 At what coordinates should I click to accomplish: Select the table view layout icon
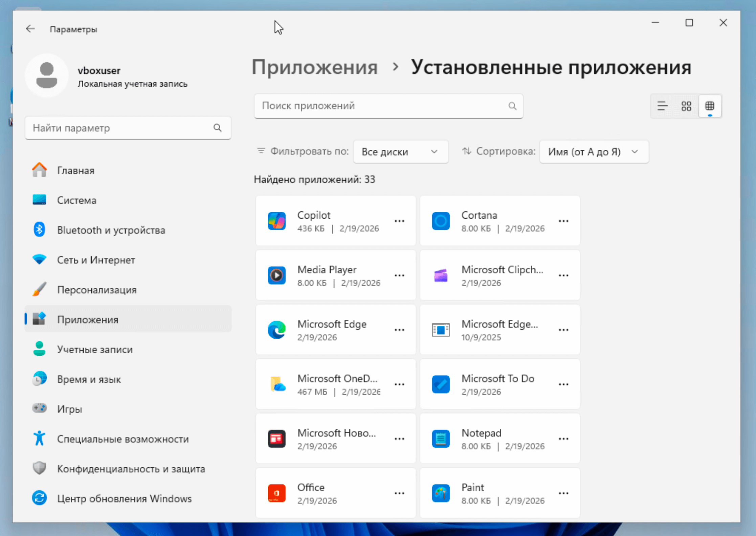pyautogui.click(x=710, y=106)
